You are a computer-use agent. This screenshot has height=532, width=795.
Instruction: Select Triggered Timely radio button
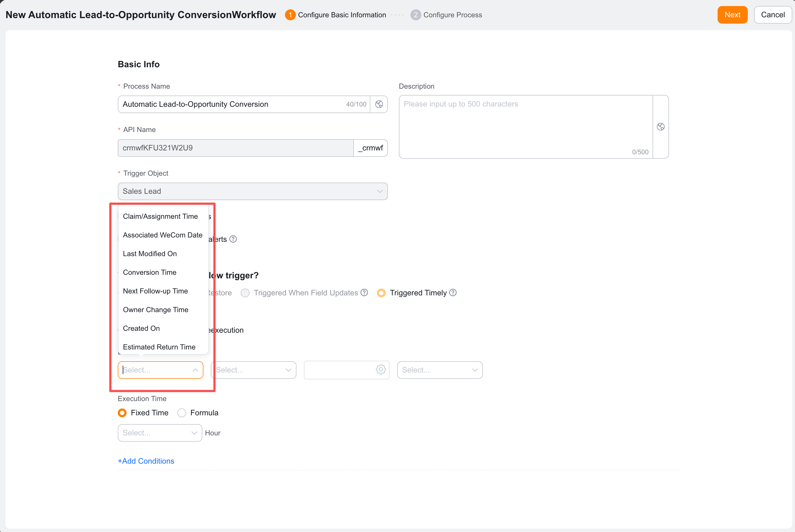tap(381, 293)
